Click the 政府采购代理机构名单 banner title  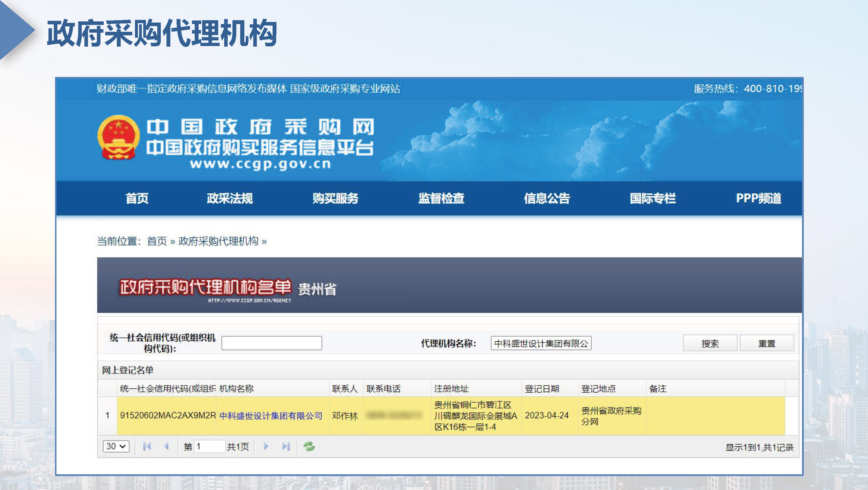(205, 287)
